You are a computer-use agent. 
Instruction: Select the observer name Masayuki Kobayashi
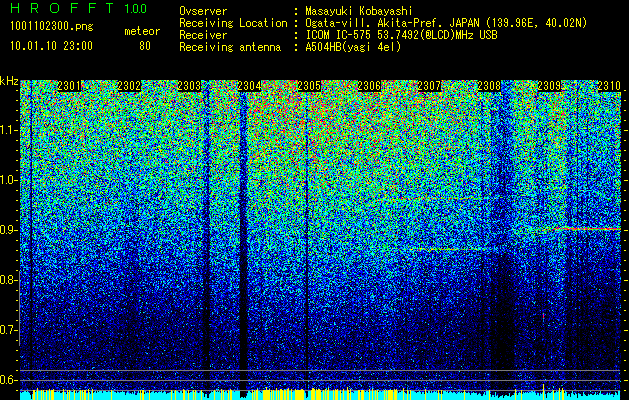[359, 12]
